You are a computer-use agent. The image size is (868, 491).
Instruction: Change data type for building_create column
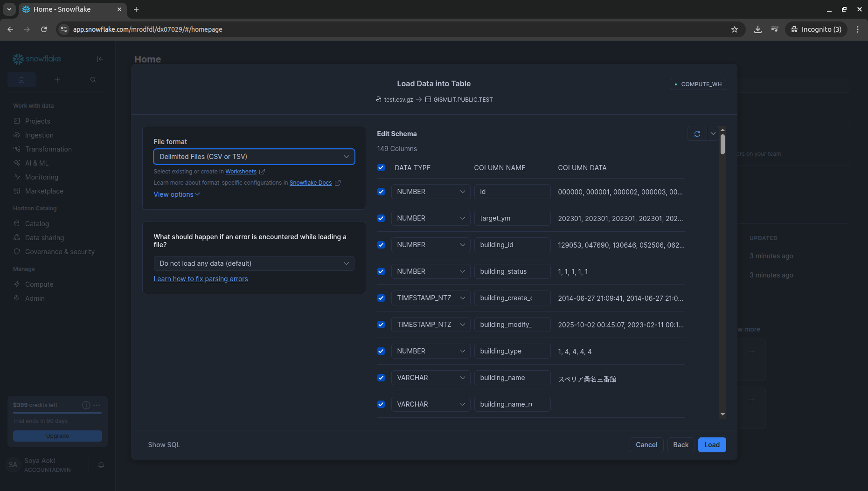431,298
